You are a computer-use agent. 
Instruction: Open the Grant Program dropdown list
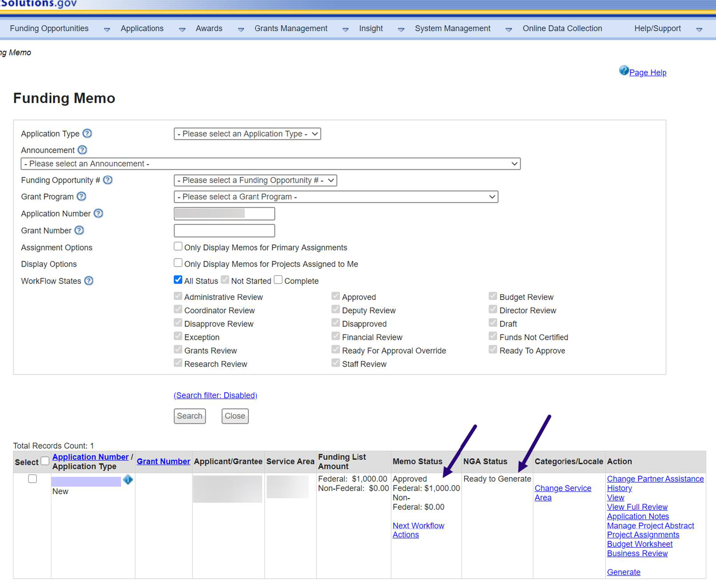(335, 197)
